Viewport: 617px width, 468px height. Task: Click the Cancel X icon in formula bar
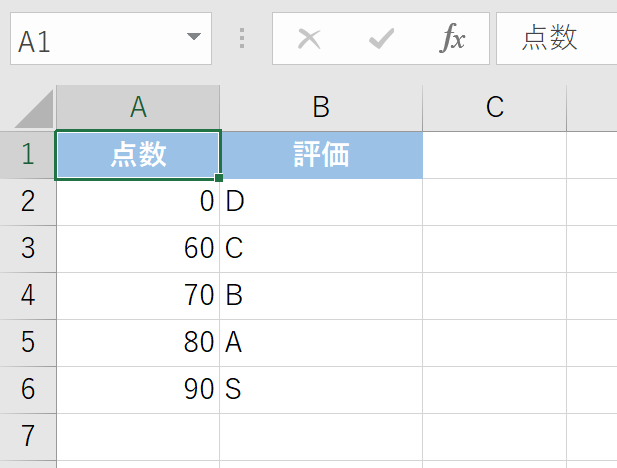pyautogui.click(x=309, y=39)
